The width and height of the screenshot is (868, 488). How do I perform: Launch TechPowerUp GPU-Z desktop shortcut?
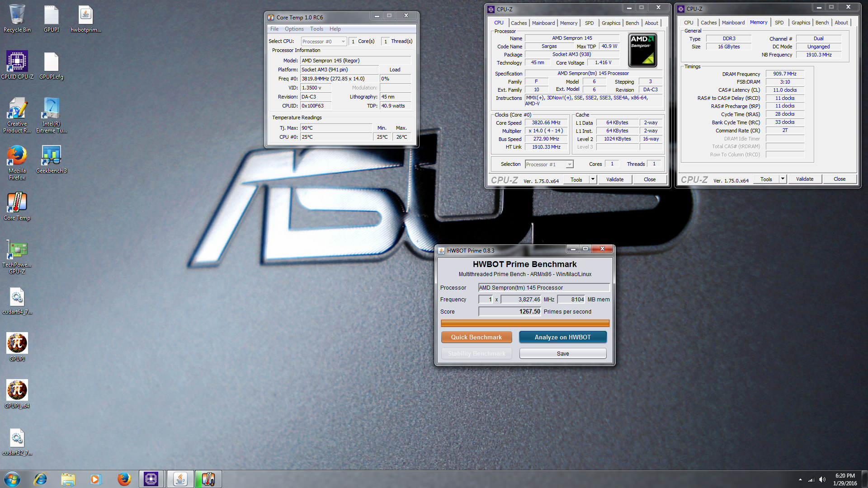(17, 256)
